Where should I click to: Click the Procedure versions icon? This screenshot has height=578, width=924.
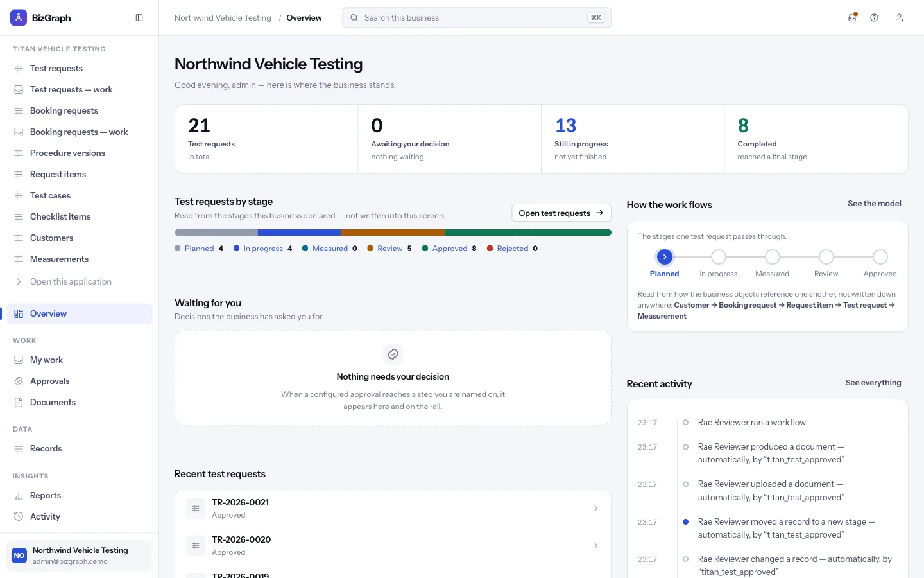[19, 153]
